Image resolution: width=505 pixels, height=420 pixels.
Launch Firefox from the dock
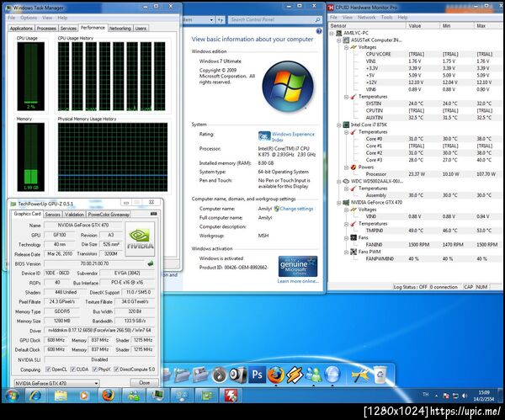click(x=276, y=375)
